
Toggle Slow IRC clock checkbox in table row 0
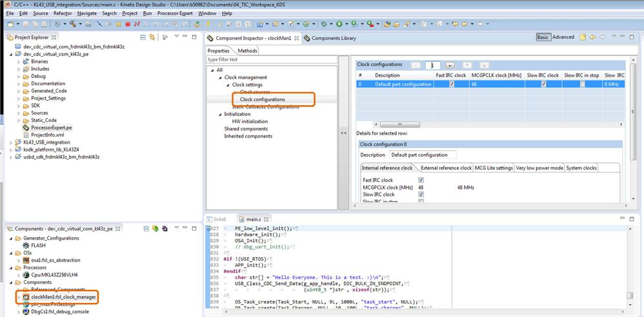pos(544,84)
